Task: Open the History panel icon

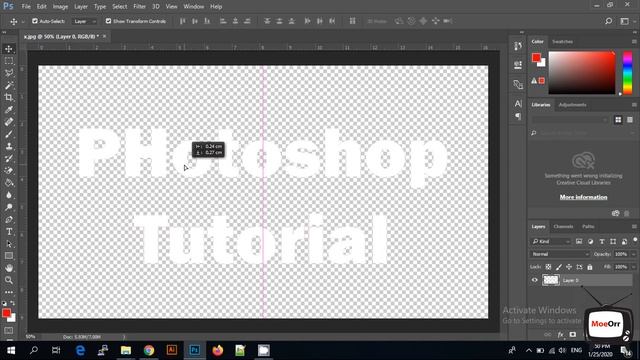Action: pyautogui.click(x=518, y=46)
